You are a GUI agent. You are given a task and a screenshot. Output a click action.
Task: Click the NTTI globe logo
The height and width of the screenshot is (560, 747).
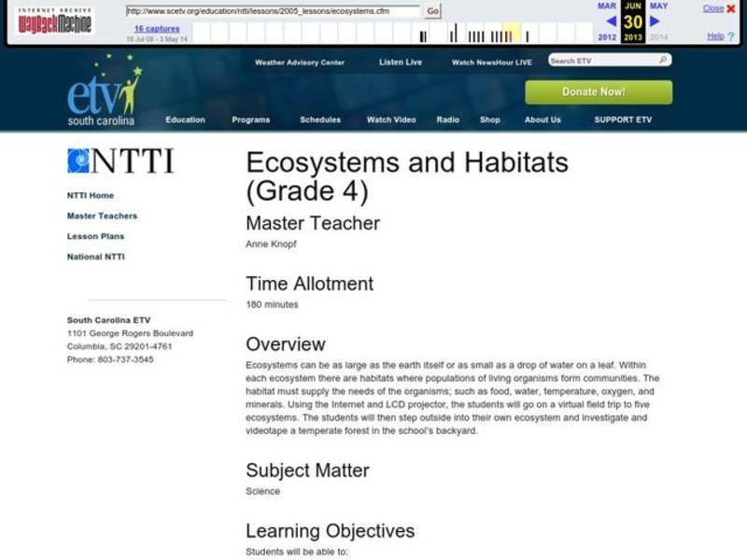pyautogui.click(x=78, y=161)
